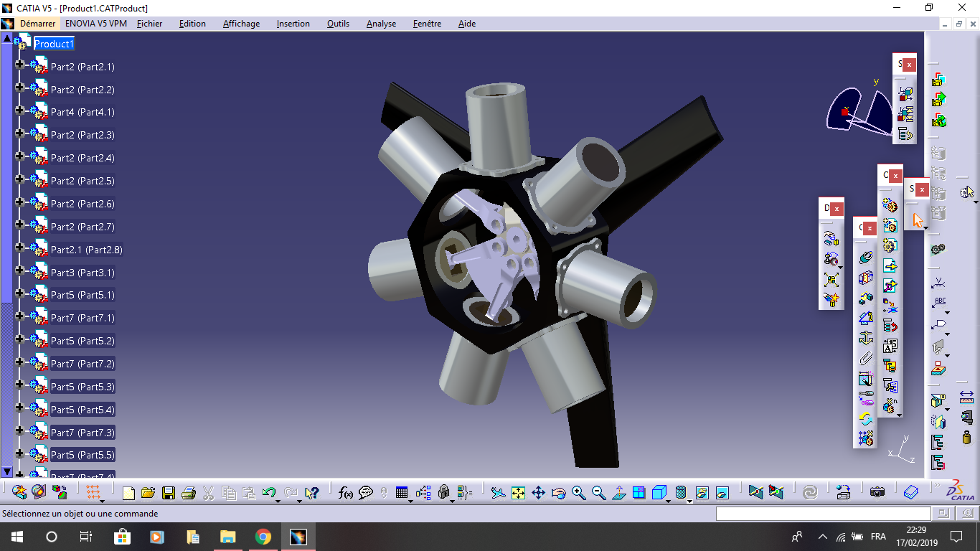The image size is (980, 551).
Task: Open a file with the folder icon
Action: click(x=149, y=493)
